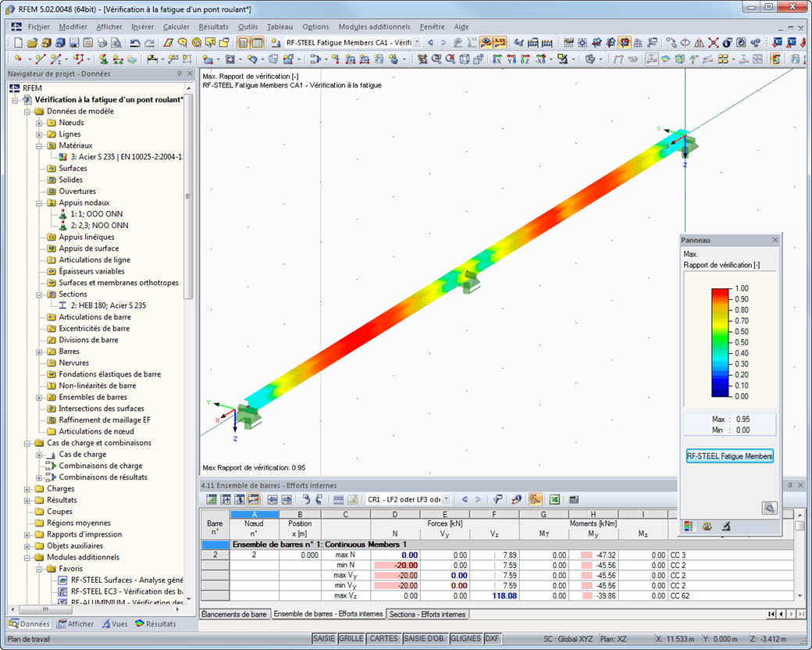Open the Calculer menu
Viewport: 812px width, 650px height.
pos(176,27)
